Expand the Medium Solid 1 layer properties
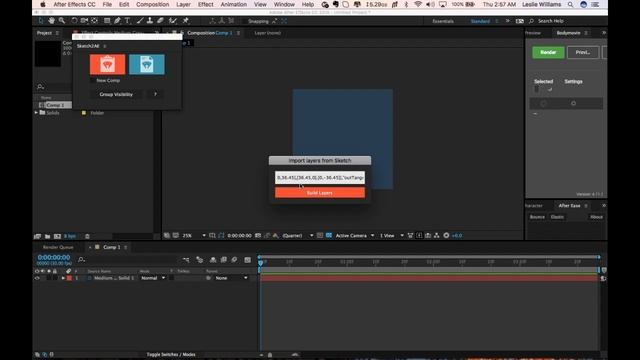The height and width of the screenshot is (360, 640). point(63,278)
